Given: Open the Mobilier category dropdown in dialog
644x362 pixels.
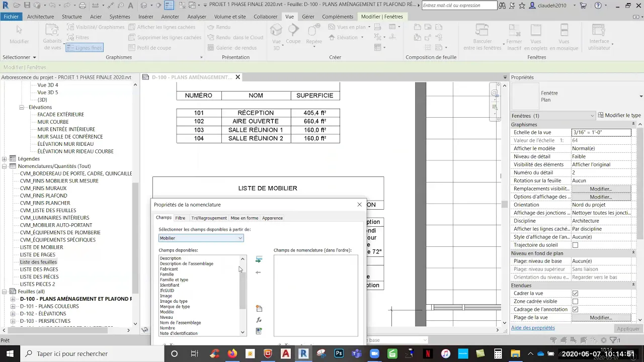Looking at the screenshot, I should (x=201, y=238).
